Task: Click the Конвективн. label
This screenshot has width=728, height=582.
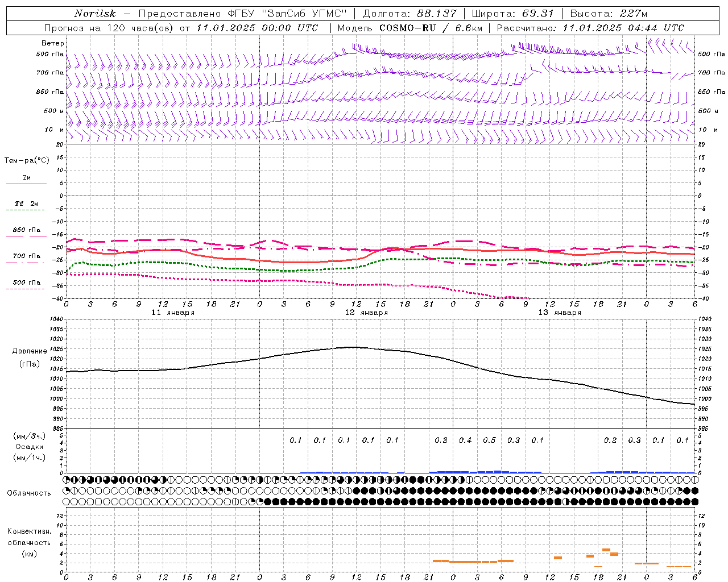Action: coord(29,531)
